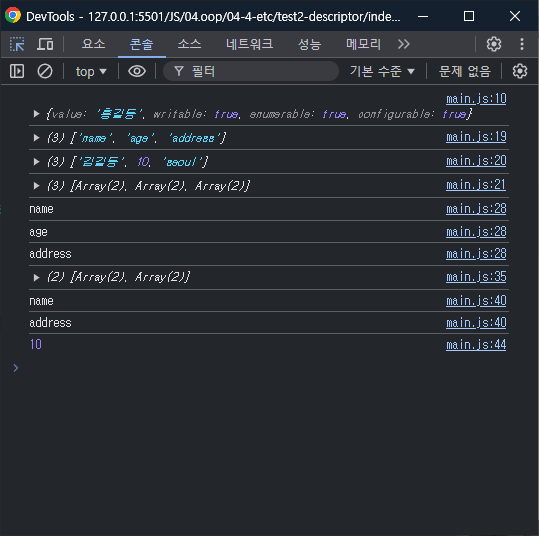539x536 pixels.
Task: Expand the ['name', 'age', 'address'] array
Action: pyautogui.click(x=36, y=138)
